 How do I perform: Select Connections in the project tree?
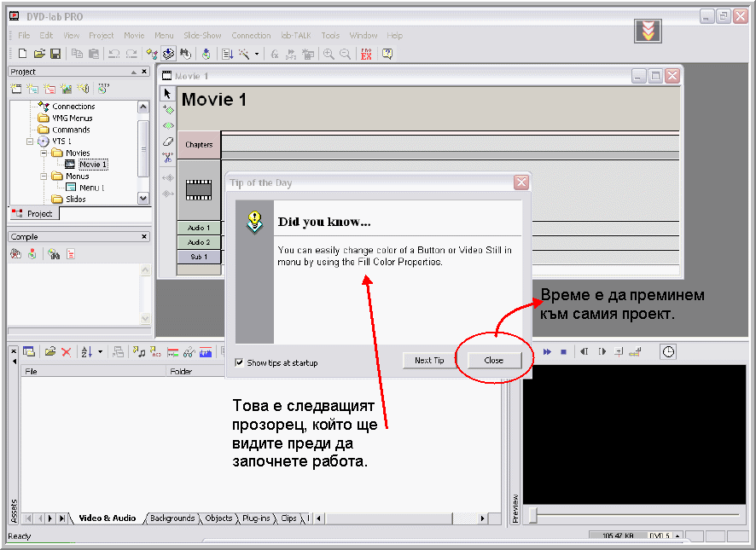click(73, 106)
